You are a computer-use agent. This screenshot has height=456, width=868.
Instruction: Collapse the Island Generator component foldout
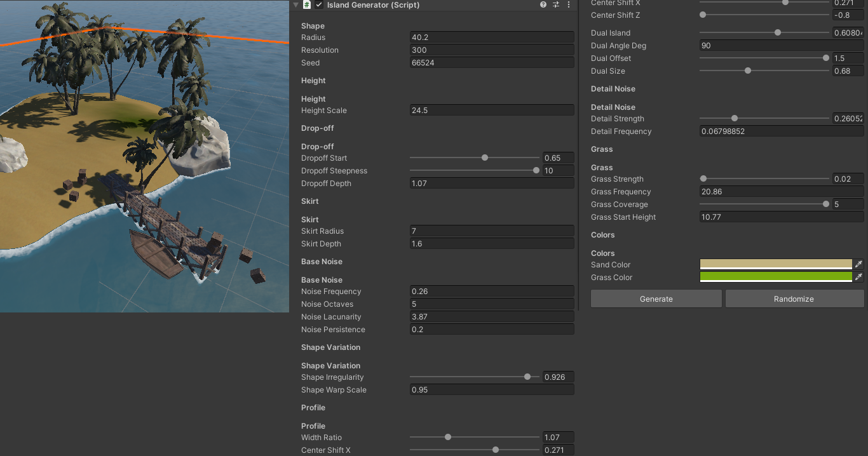(x=295, y=4)
